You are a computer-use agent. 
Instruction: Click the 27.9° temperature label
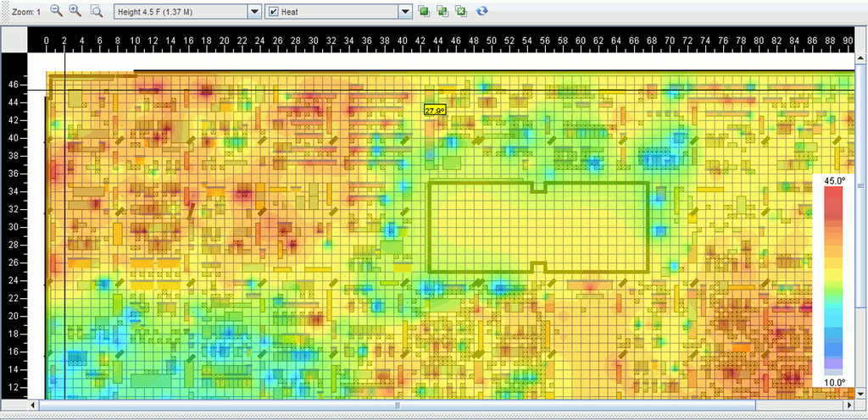[x=435, y=110]
